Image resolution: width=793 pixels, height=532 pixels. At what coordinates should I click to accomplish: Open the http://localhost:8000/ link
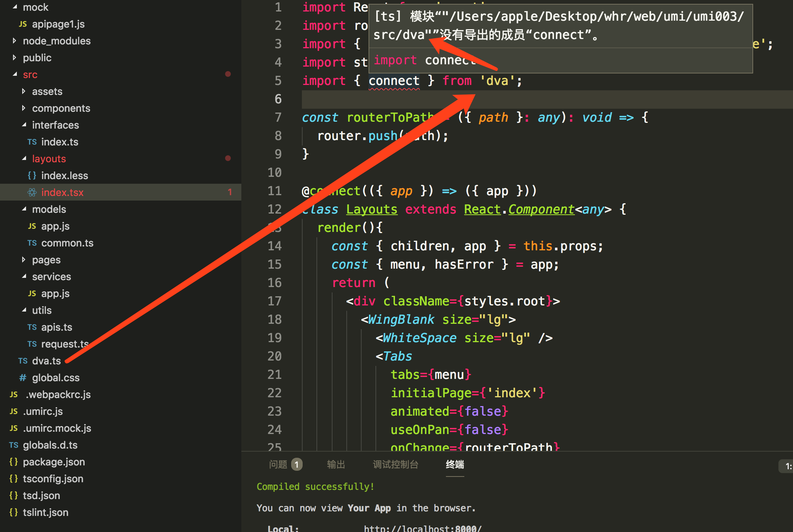tap(423, 528)
